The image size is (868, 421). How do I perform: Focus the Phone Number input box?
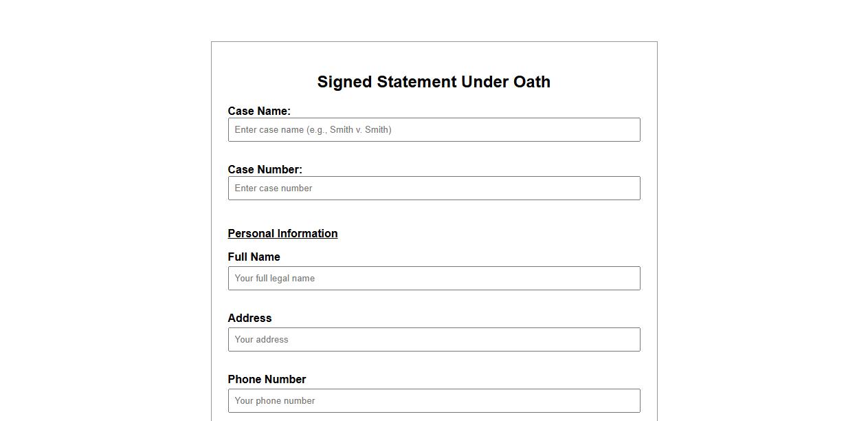point(434,400)
